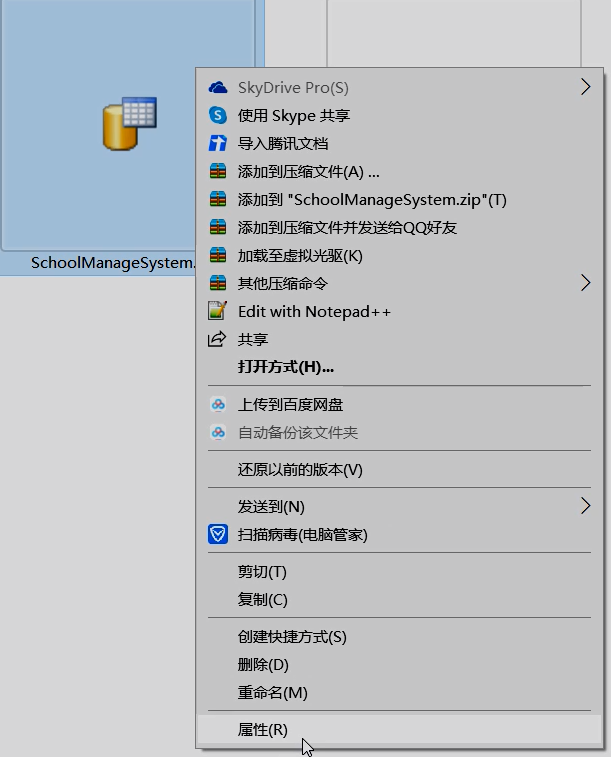This screenshot has width=611, height=757.
Task: Select the SchoolManageSystem database file icon
Action: [x=129, y=124]
